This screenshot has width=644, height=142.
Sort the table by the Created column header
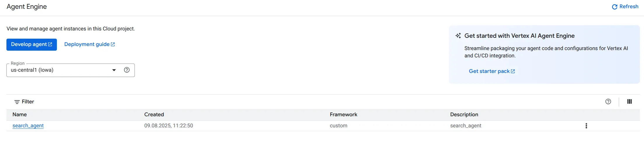[x=154, y=115]
